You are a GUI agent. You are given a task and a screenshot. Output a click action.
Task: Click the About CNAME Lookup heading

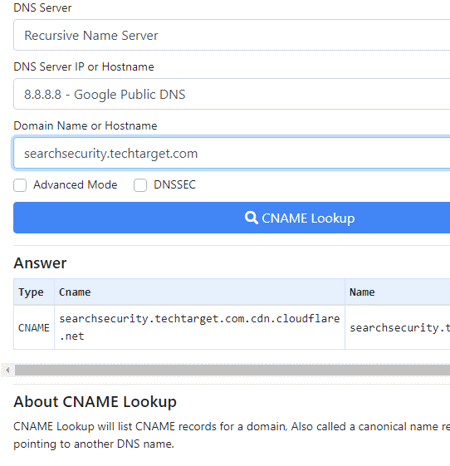[95, 402]
